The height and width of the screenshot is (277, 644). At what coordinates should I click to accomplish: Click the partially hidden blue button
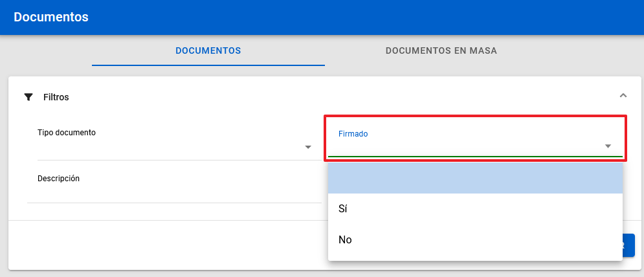(x=628, y=245)
